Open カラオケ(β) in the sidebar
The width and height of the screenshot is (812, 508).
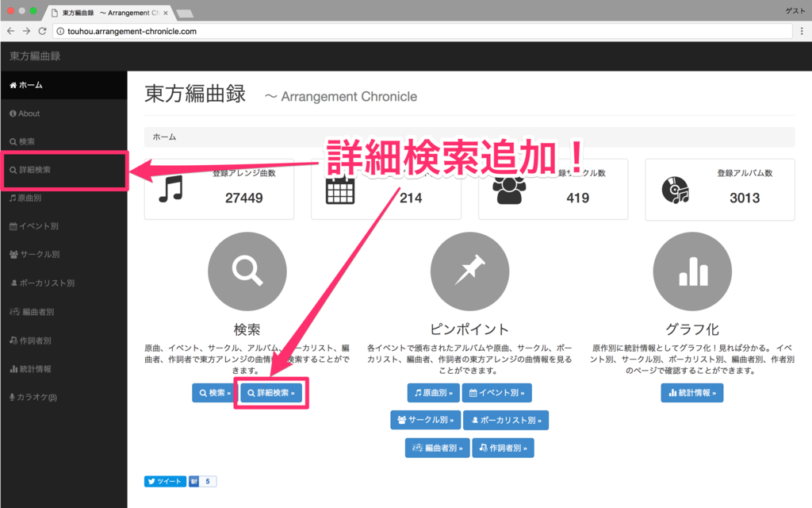click(x=63, y=397)
